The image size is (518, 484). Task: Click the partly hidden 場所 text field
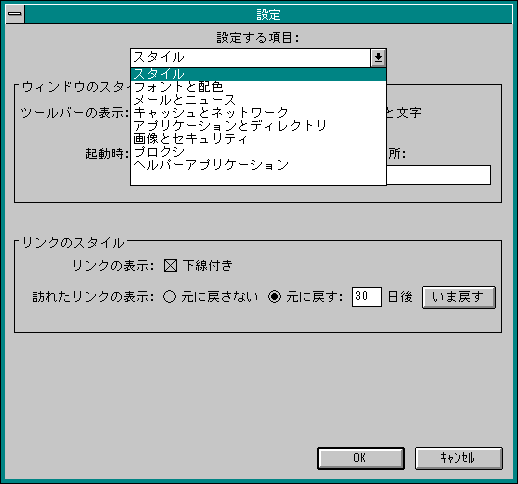[438, 175]
